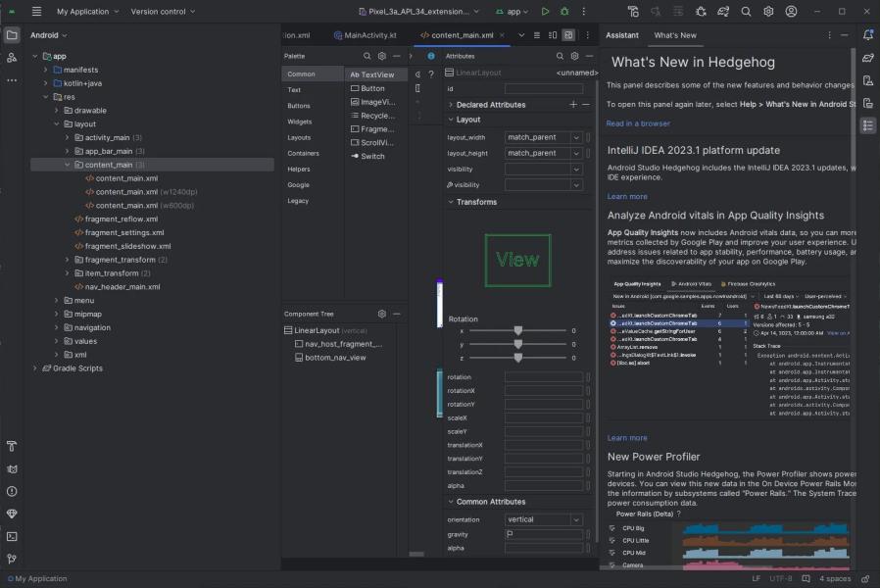Select fragment_settings.xml in the project tree
This screenshot has width=880, height=588.
click(124, 232)
